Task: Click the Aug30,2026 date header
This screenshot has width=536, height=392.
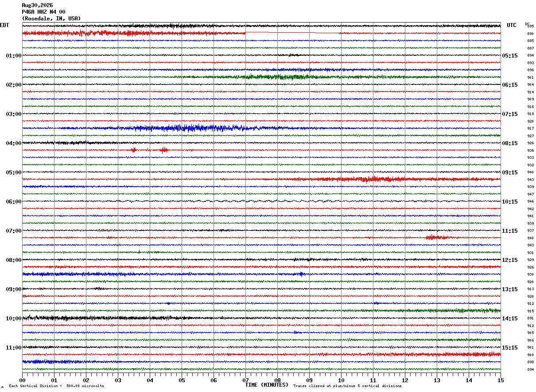Action: [x=37, y=5]
